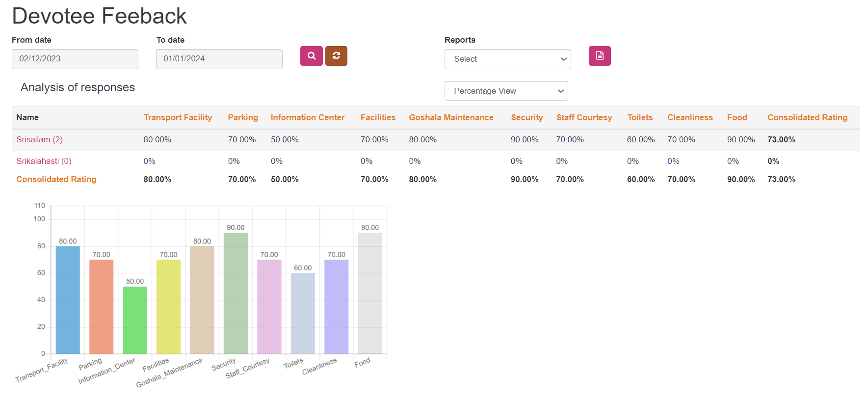Sort by Transport Facility column header
The width and height of the screenshot is (868, 397).
click(x=178, y=118)
